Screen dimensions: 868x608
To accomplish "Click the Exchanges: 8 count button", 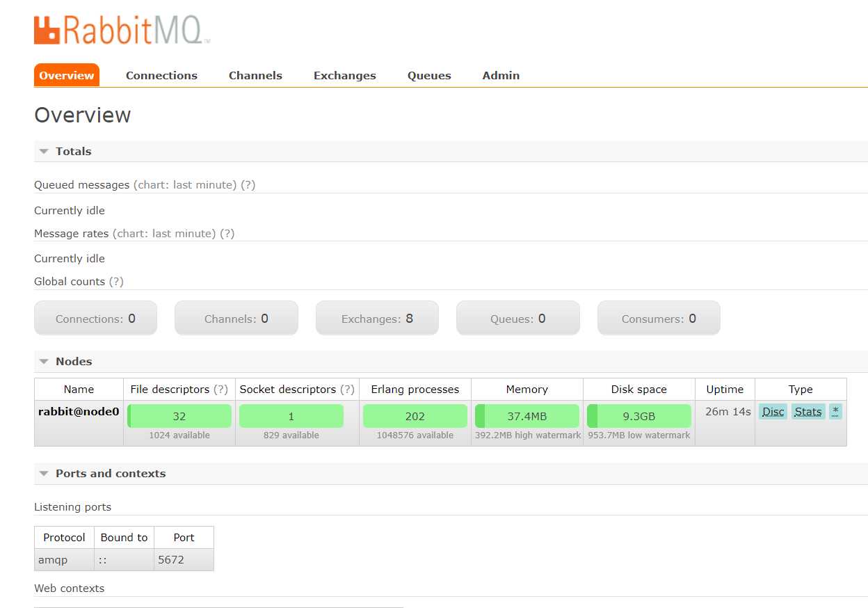I will point(377,318).
